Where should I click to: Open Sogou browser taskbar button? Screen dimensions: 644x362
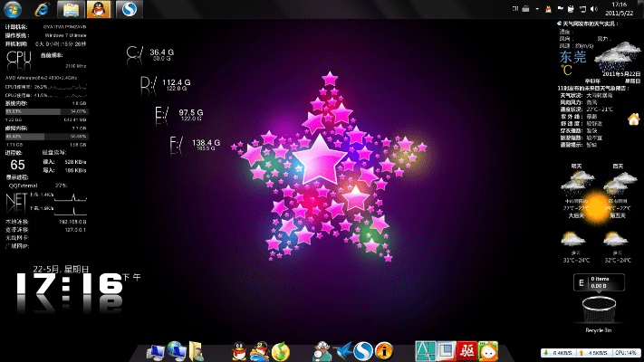(129, 9)
